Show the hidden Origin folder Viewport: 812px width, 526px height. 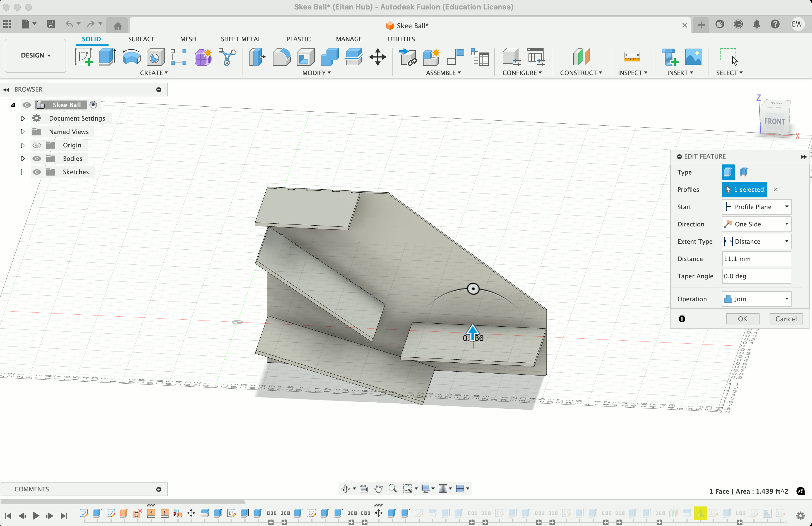37,145
